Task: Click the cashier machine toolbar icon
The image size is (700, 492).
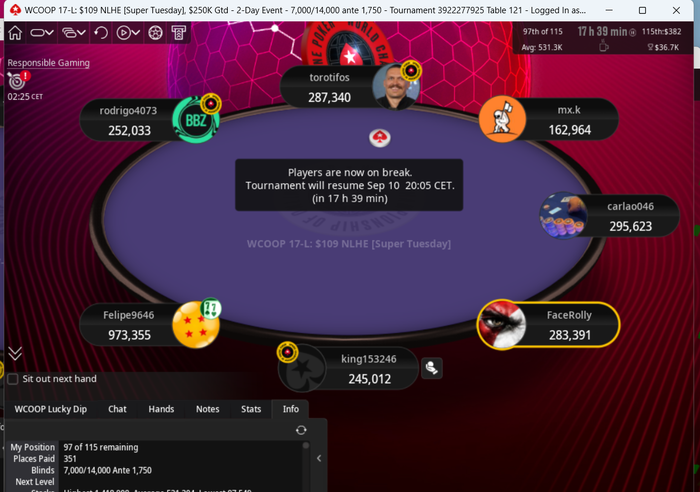Action: pyautogui.click(x=179, y=33)
